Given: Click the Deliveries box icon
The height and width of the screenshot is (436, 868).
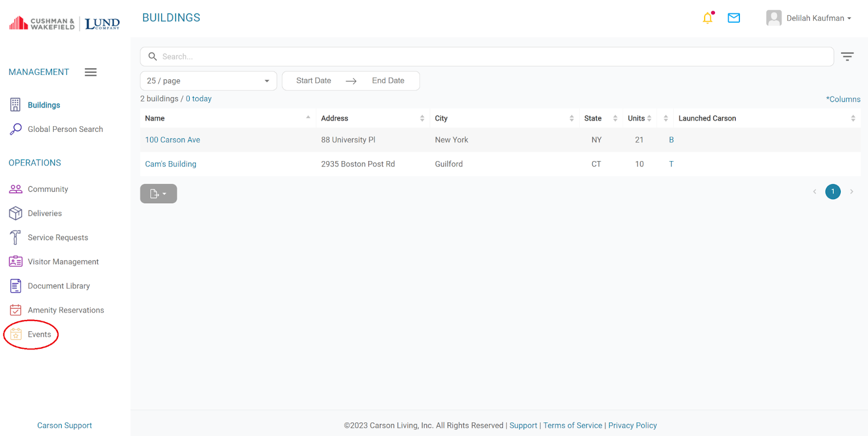Looking at the screenshot, I should tap(16, 214).
